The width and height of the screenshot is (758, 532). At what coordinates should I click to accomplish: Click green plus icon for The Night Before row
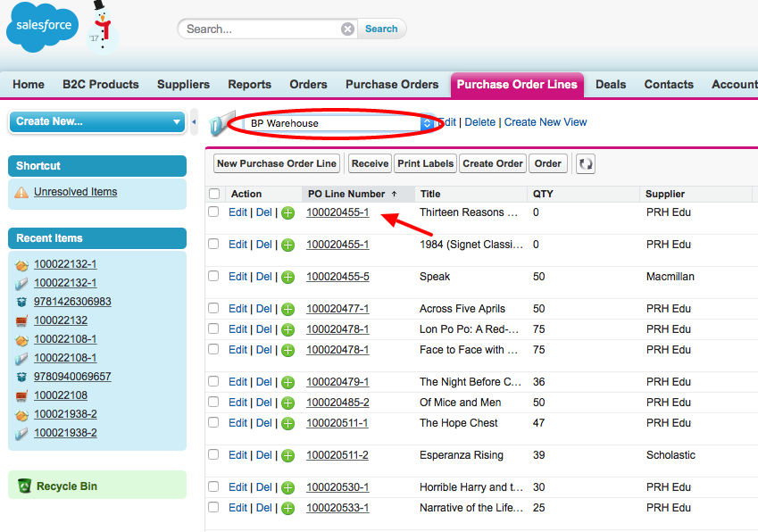(x=288, y=383)
